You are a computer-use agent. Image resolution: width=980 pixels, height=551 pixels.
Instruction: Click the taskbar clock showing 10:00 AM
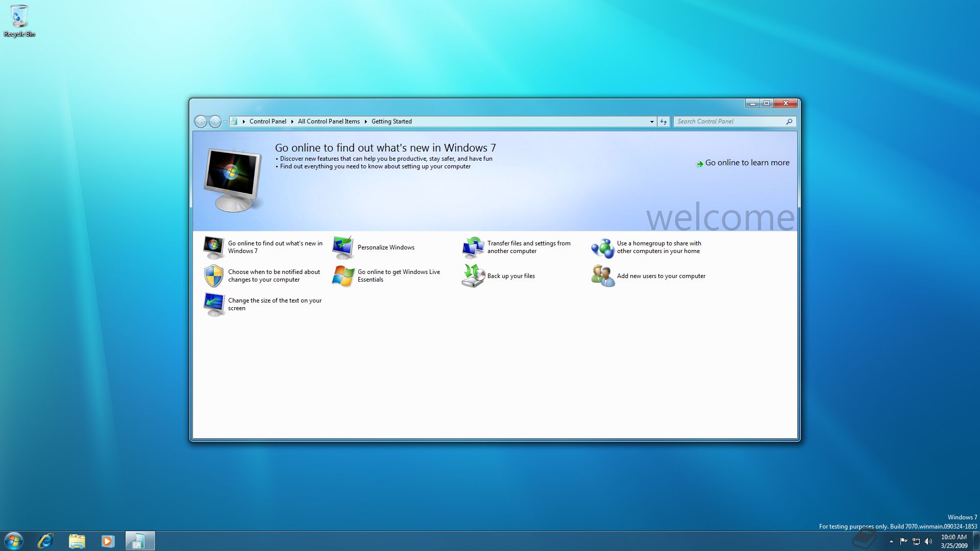pos(954,541)
